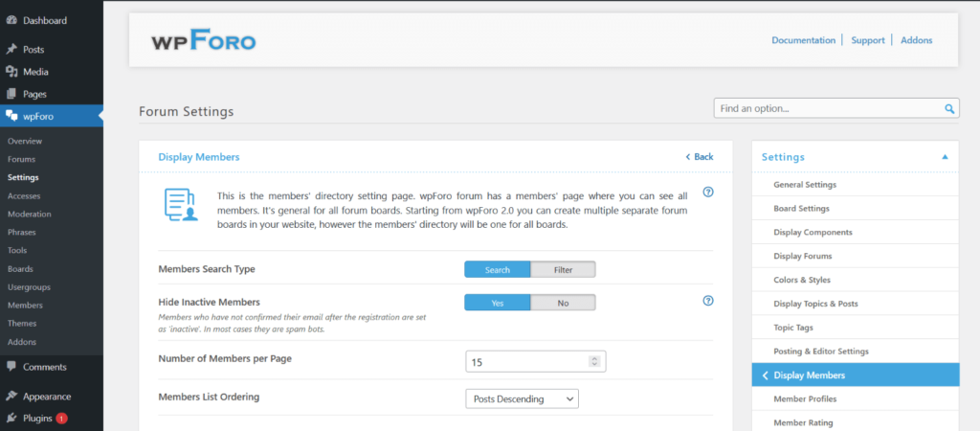The width and height of the screenshot is (980, 431).
Task: Click the Media library icon
Action: [x=11, y=72]
